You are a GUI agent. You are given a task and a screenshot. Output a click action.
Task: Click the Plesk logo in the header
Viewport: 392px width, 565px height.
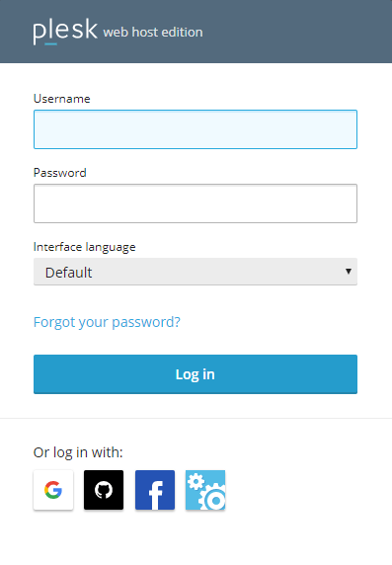pos(65,31)
